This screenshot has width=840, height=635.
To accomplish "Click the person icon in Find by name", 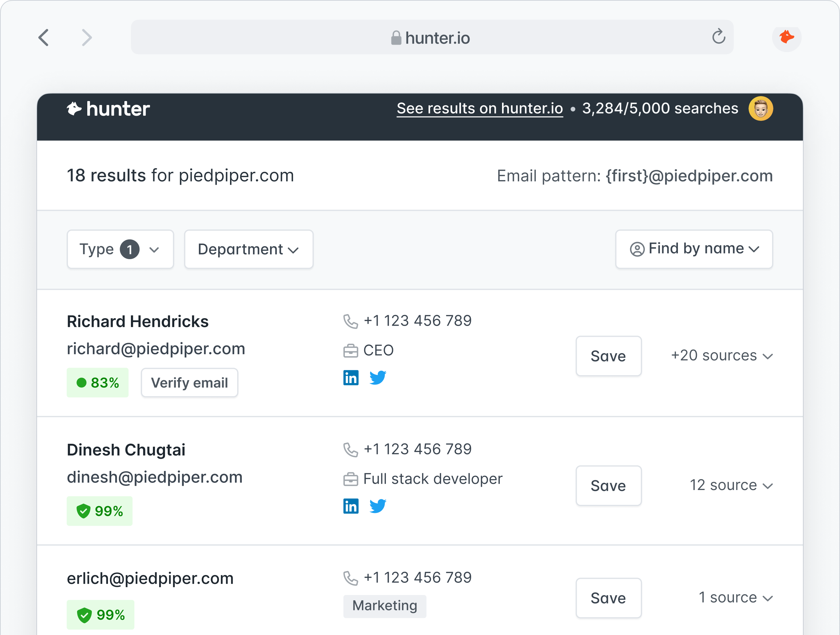I will pos(637,249).
